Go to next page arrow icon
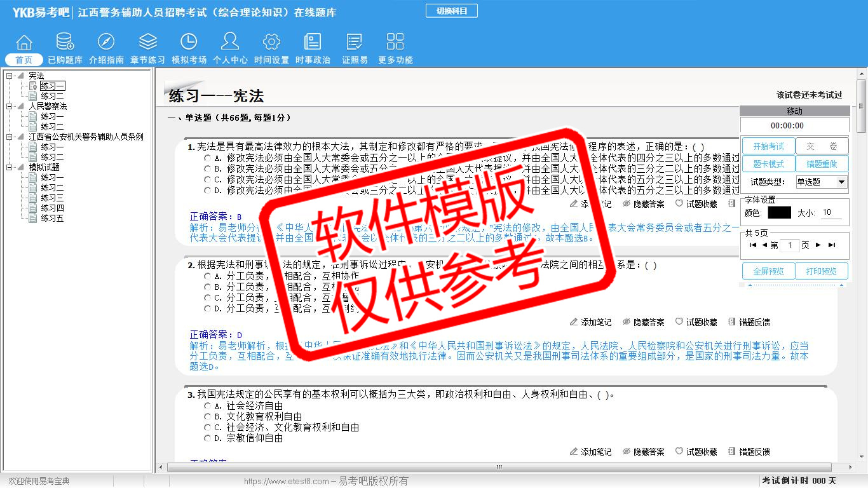This screenshot has width=868, height=488. tap(818, 245)
